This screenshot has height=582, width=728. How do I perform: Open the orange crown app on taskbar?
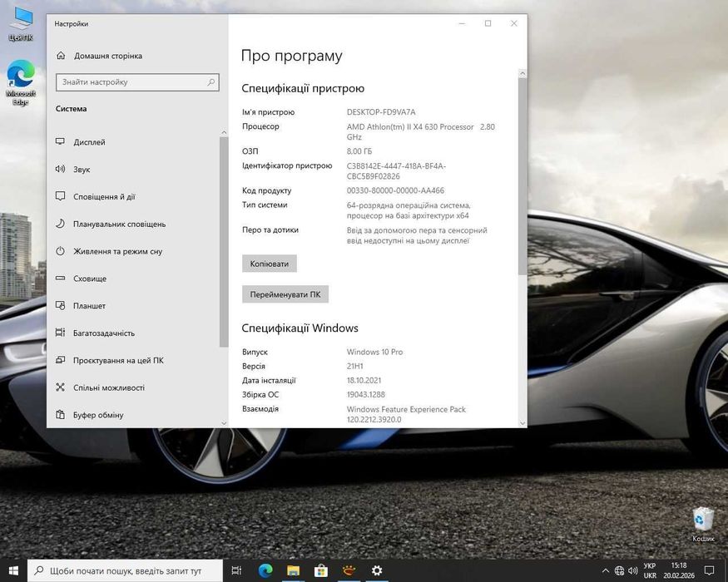(349, 570)
